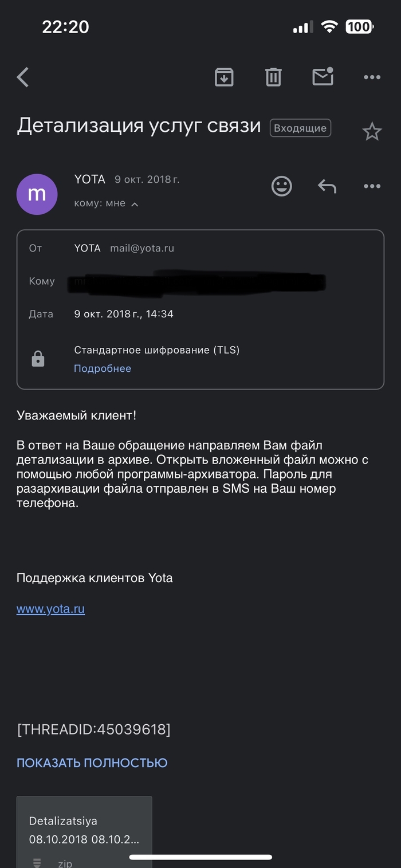Viewport: 401px width, 868px height.
Task: Delete this email with trash icon
Action: point(273,77)
